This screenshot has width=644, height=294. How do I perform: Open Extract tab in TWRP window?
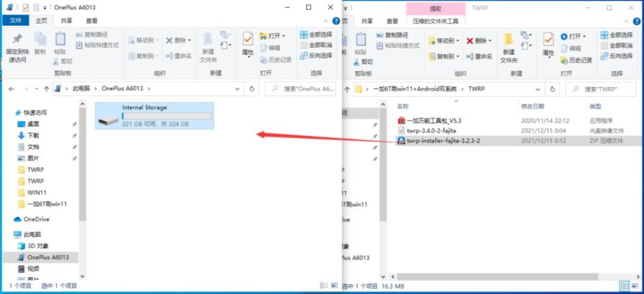pos(436,8)
